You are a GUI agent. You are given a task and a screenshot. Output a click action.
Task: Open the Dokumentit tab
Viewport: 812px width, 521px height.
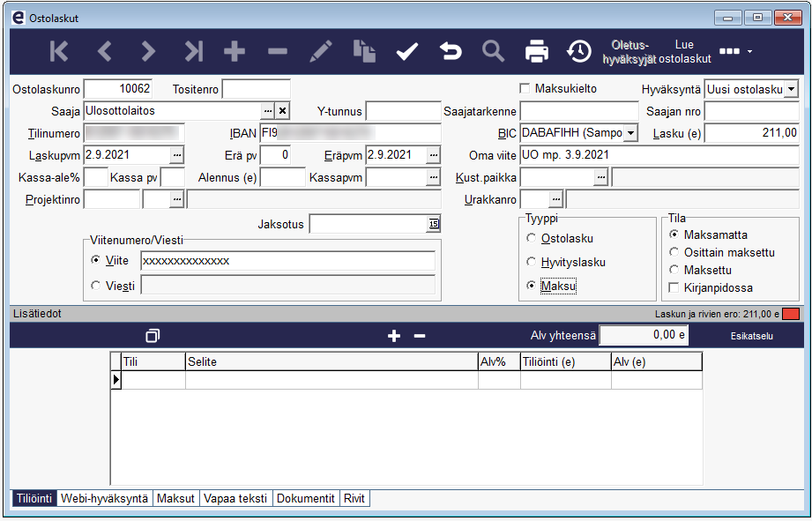(x=306, y=498)
